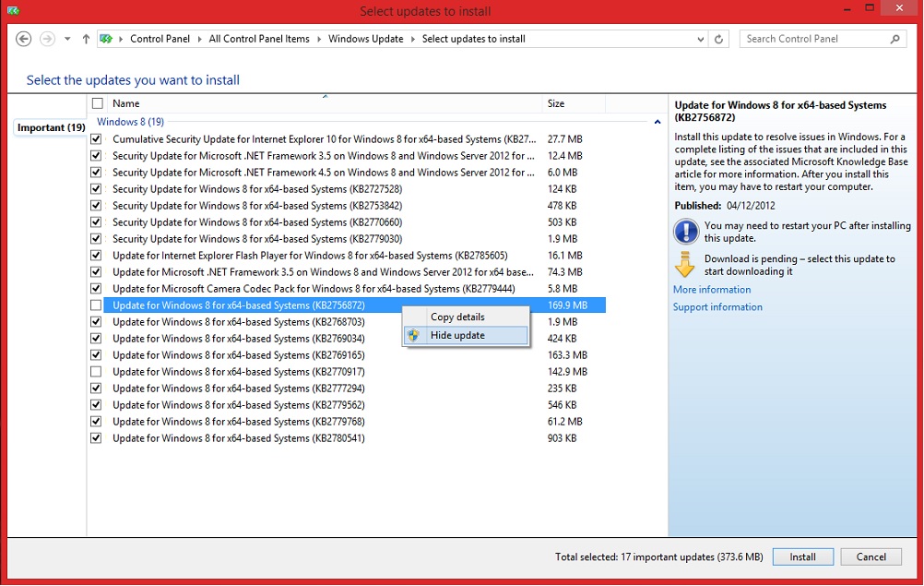The image size is (924, 586).
Task: Go up one level with Up arrow
Action: pyautogui.click(x=86, y=39)
